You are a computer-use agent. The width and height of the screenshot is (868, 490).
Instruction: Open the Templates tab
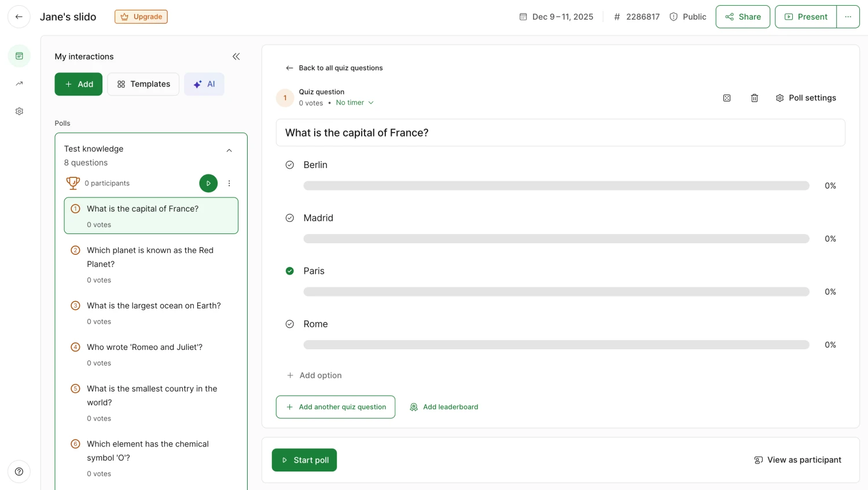click(x=144, y=84)
